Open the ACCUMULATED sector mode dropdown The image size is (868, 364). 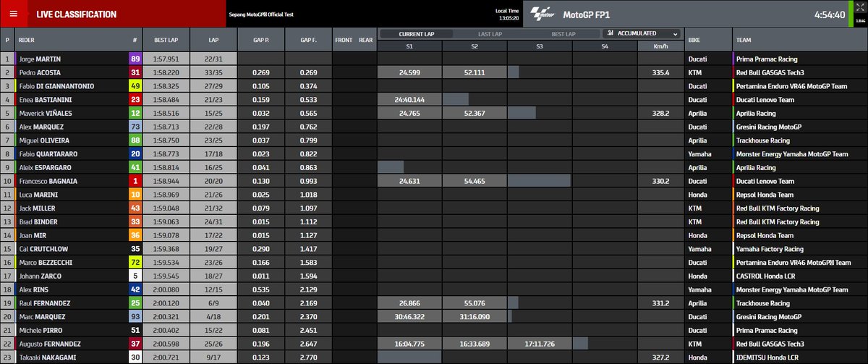pos(641,33)
